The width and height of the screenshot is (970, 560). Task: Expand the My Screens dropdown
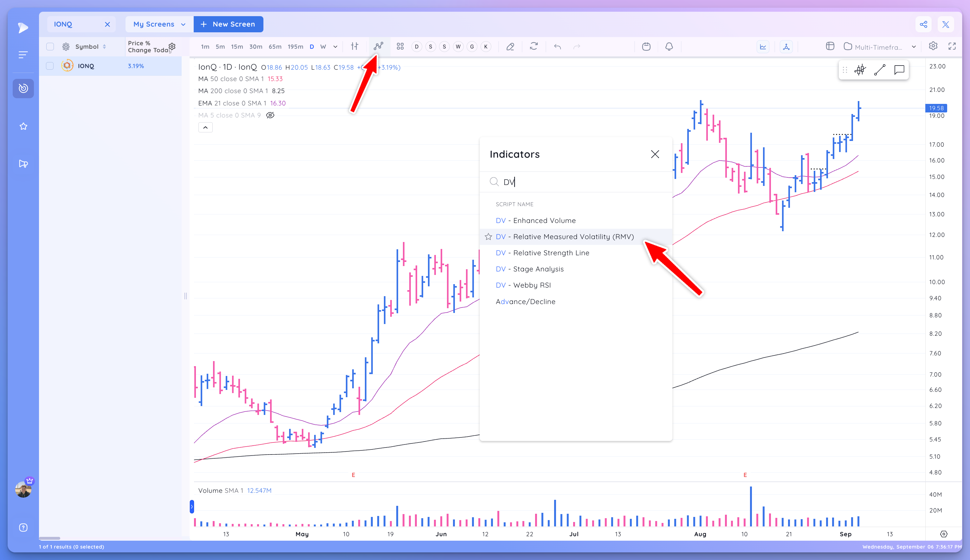pyautogui.click(x=158, y=24)
